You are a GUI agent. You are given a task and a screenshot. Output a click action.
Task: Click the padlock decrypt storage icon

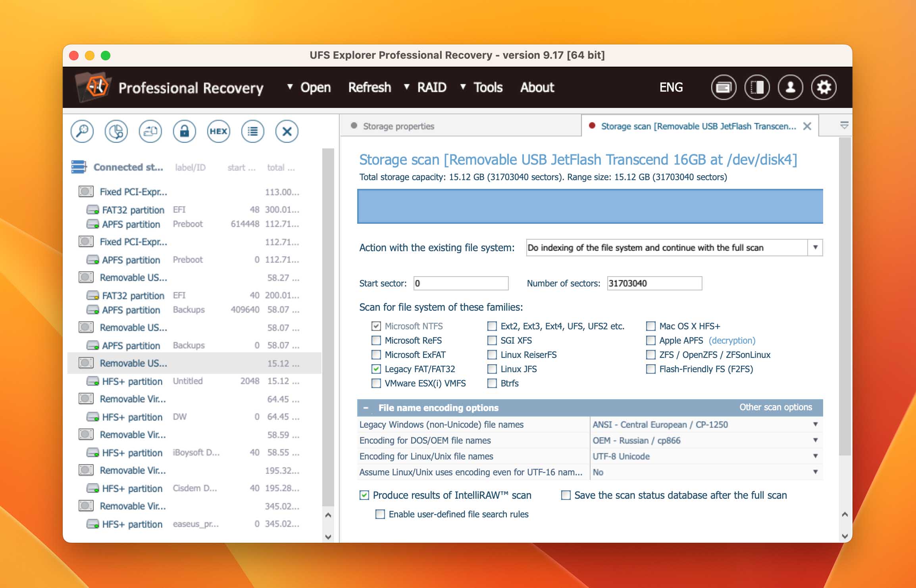(185, 131)
